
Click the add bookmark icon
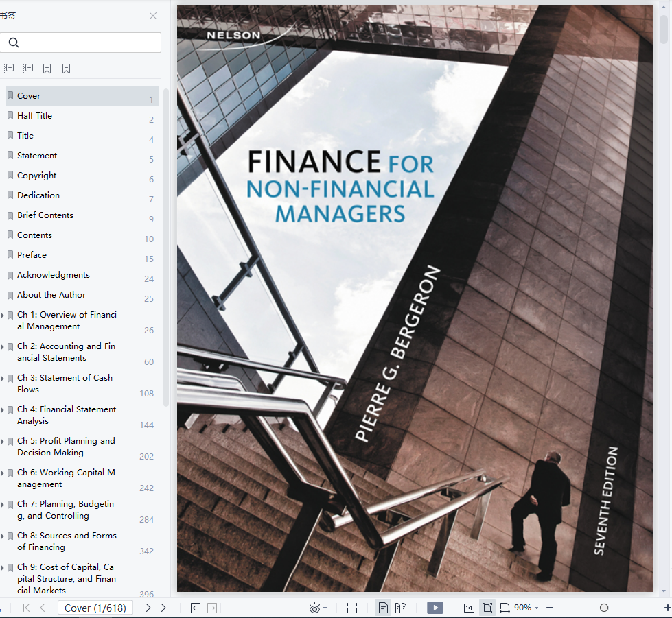pos(47,68)
